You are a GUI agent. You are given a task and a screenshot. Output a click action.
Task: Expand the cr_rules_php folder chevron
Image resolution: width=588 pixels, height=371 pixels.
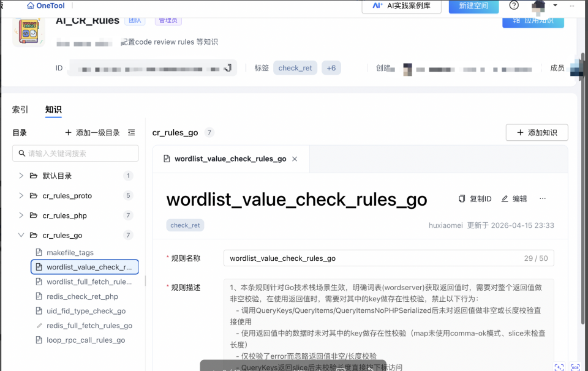21,215
